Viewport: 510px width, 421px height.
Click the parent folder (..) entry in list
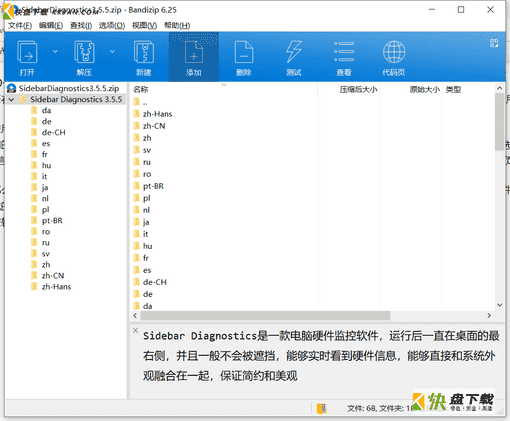[x=145, y=102]
